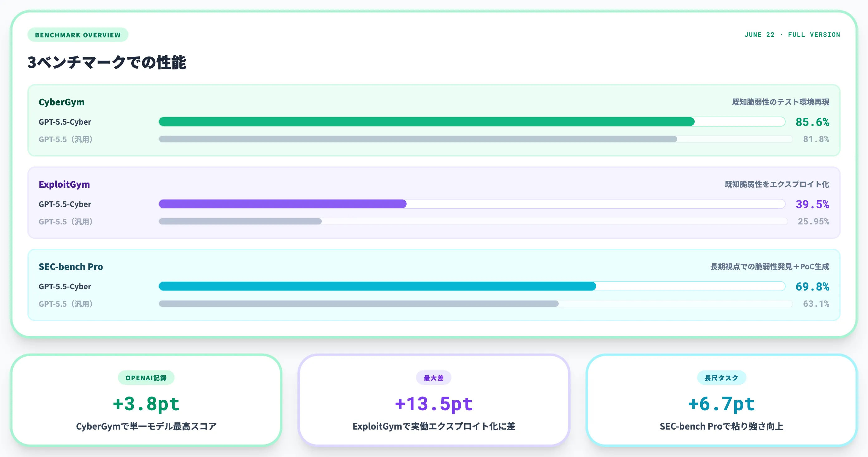
Task: Click the BENCHMARK OVERVIEW badge
Action: pos(78,35)
